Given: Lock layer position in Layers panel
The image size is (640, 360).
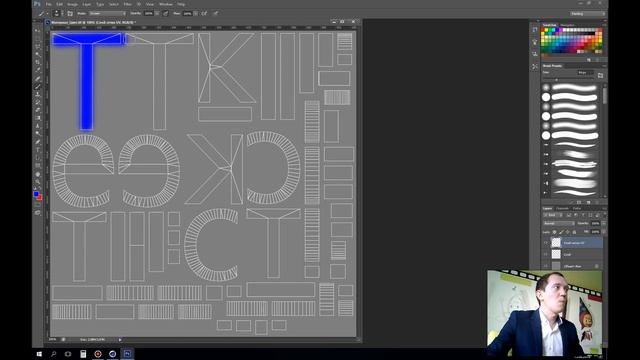Looking at the screenshot, I should click(x=567, y=232).
